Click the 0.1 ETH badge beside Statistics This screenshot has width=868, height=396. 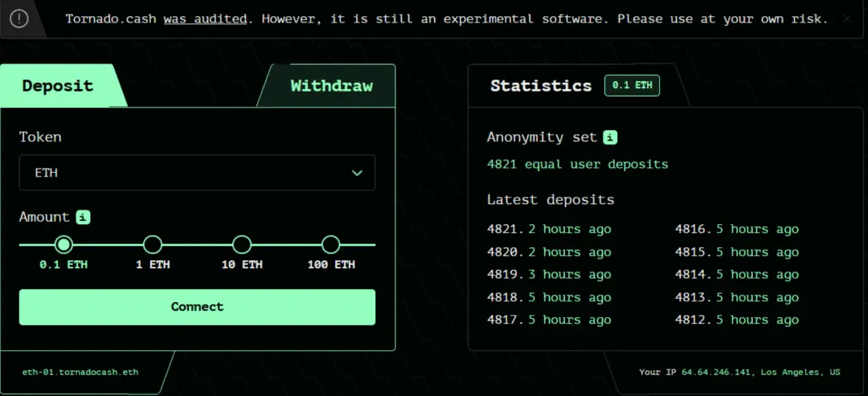tap(632, 85)
